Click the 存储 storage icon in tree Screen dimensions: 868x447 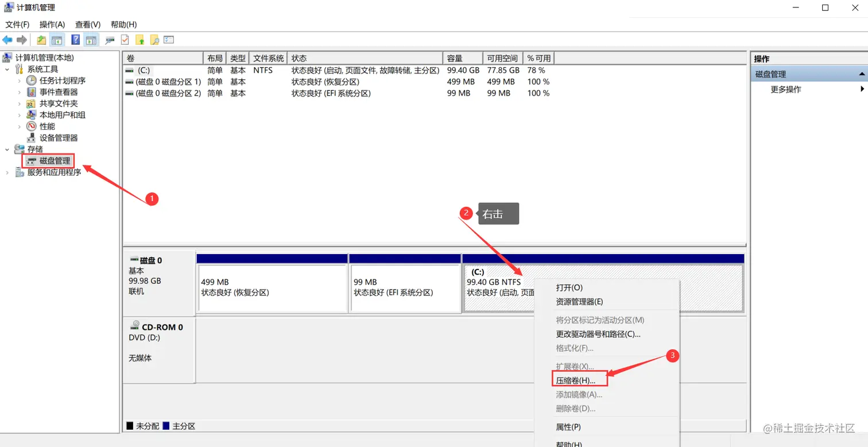(x=20, y=149)
